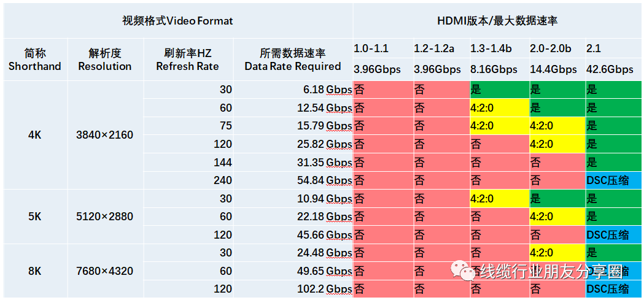This screenshot has height=300, width=644.
Task: Select the 视频格式Video Format header cell
Action: tap(177, 21)
